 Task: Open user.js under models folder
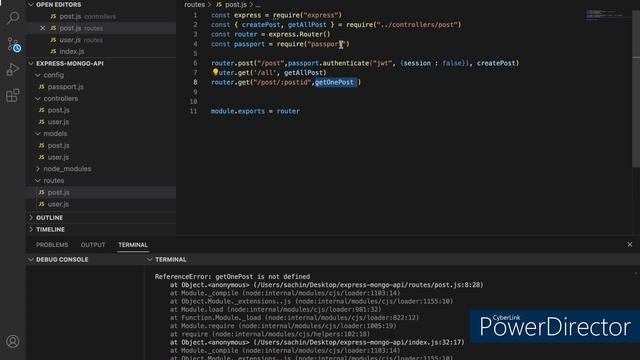101,157
